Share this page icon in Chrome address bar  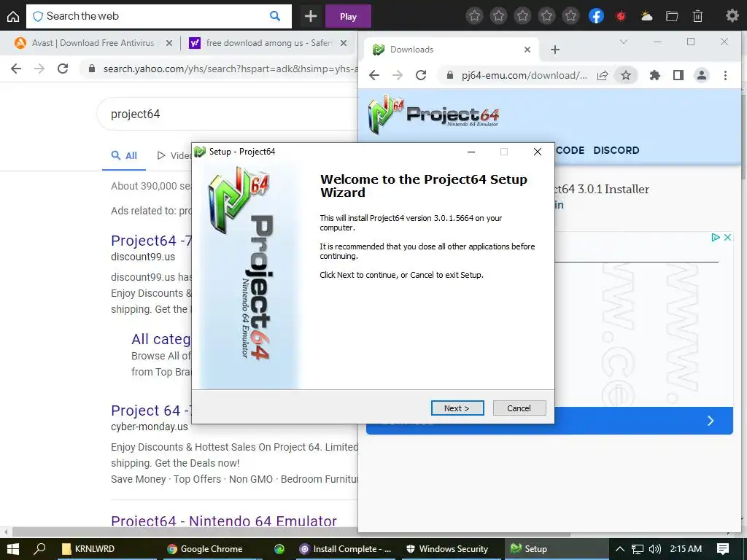pyautogui.click(x=603, y=75)
